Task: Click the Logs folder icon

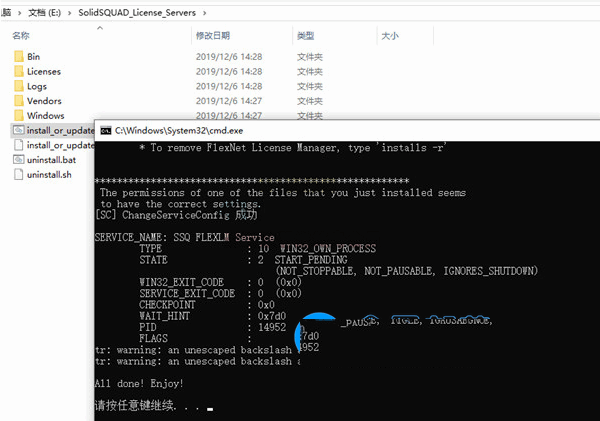Action: click(19, 86)
